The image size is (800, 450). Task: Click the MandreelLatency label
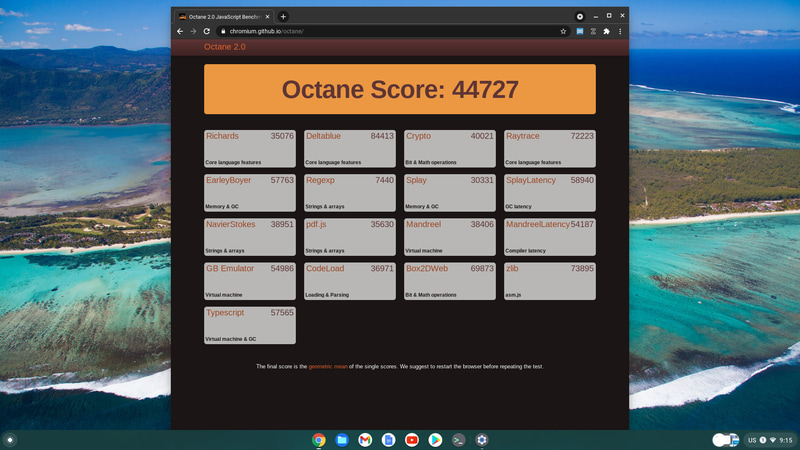[538, 224]
